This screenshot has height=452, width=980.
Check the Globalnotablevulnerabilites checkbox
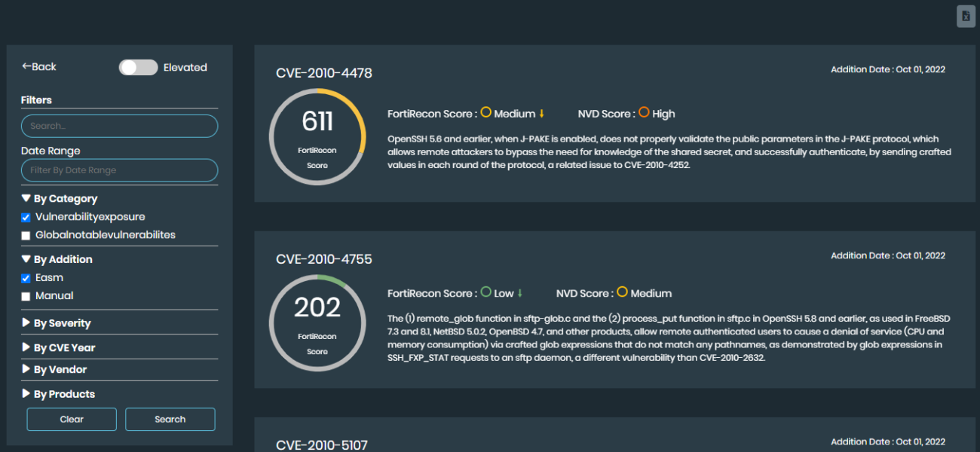26,236
